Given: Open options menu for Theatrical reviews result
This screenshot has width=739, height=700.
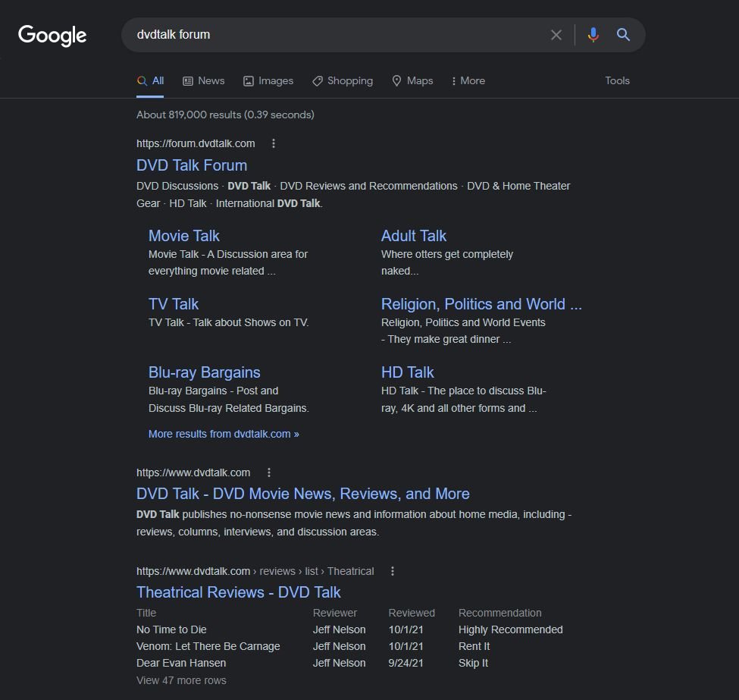Looking at the screenshot, I should 392,571.
